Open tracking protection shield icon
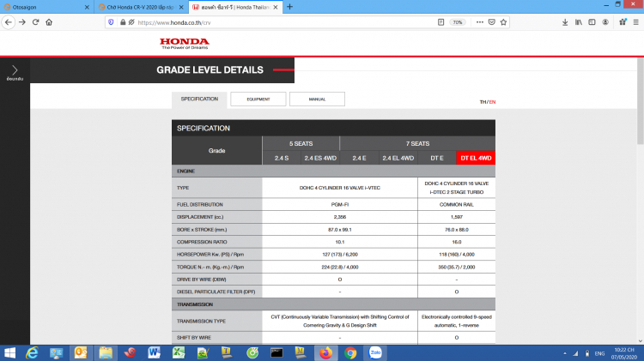Viewport: 644px width, 361px height. click(111, 22)
